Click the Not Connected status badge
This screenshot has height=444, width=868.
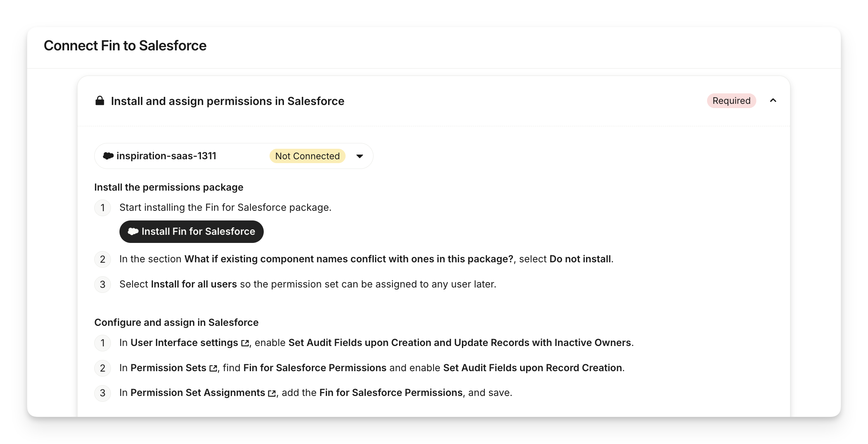(307, 156)
